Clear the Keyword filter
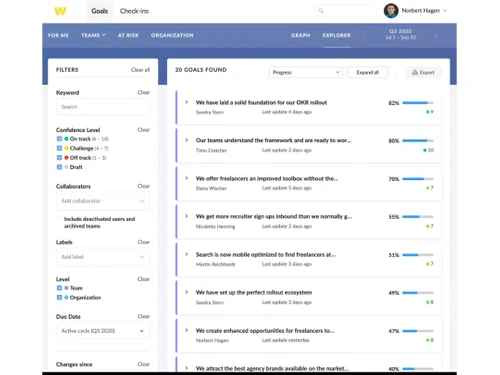 (144, 92)
